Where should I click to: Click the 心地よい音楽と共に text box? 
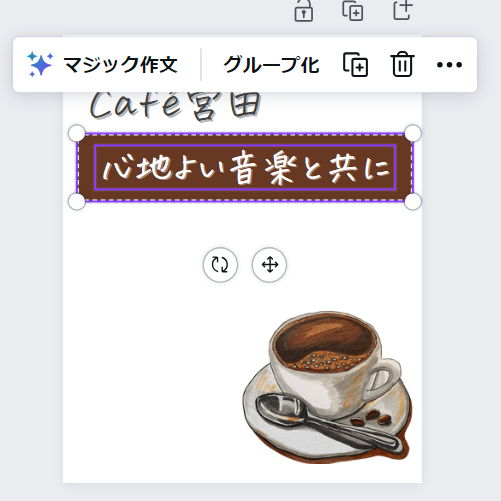click(x=245, y=168)
